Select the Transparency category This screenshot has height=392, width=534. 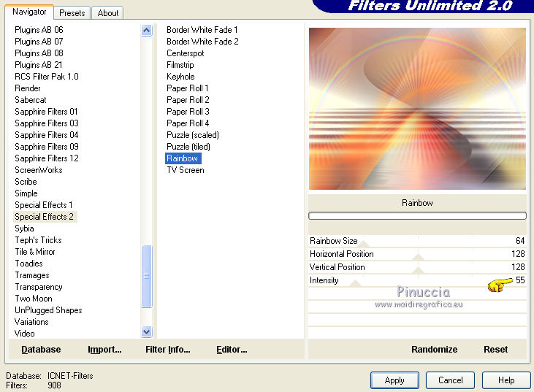(x=39, y=287)
